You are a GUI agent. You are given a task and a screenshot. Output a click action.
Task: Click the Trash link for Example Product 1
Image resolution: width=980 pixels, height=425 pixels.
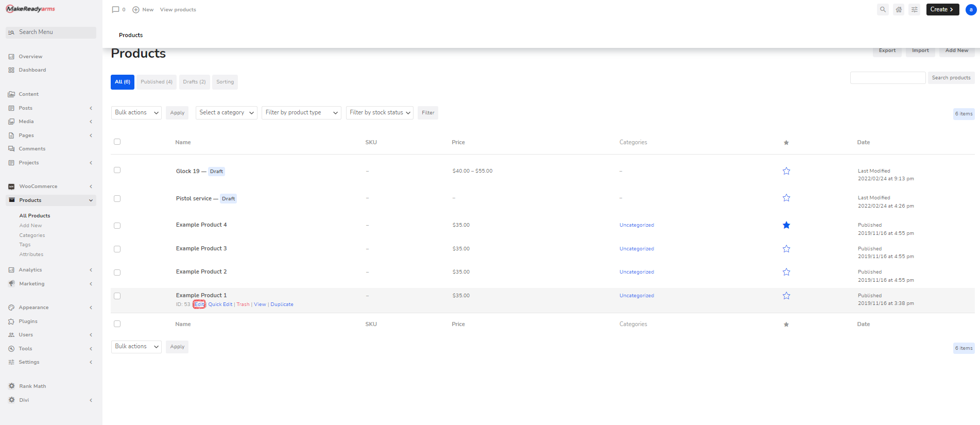coord(243,304)
